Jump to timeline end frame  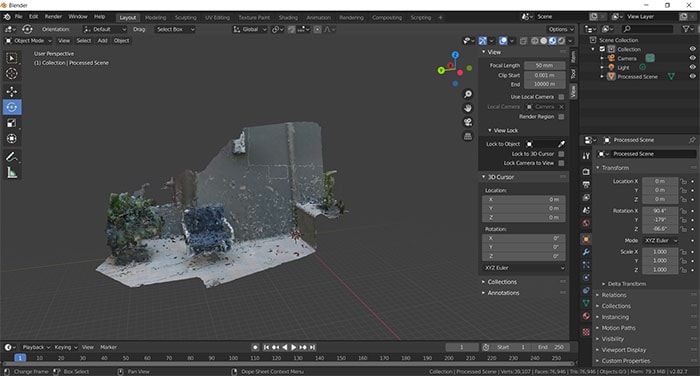312,347
